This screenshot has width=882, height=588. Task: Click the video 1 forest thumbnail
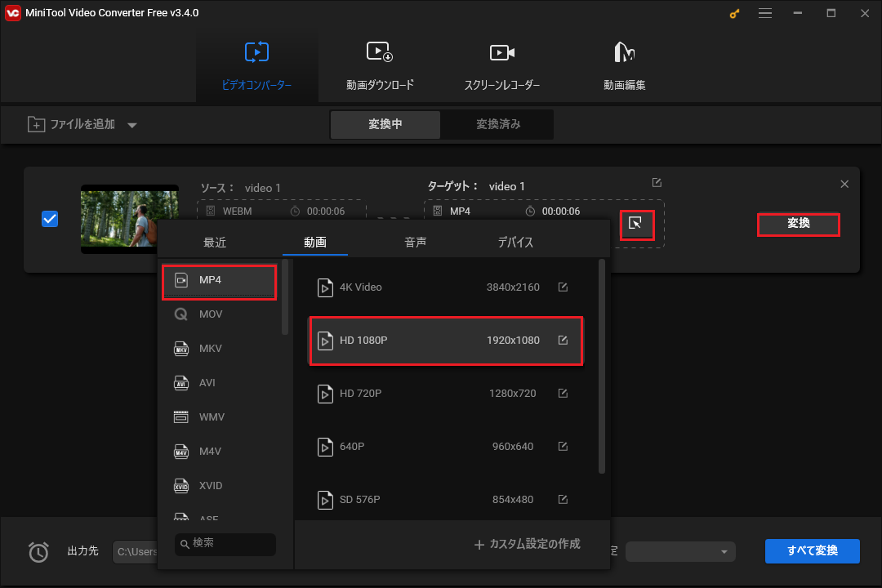[129, 219]
